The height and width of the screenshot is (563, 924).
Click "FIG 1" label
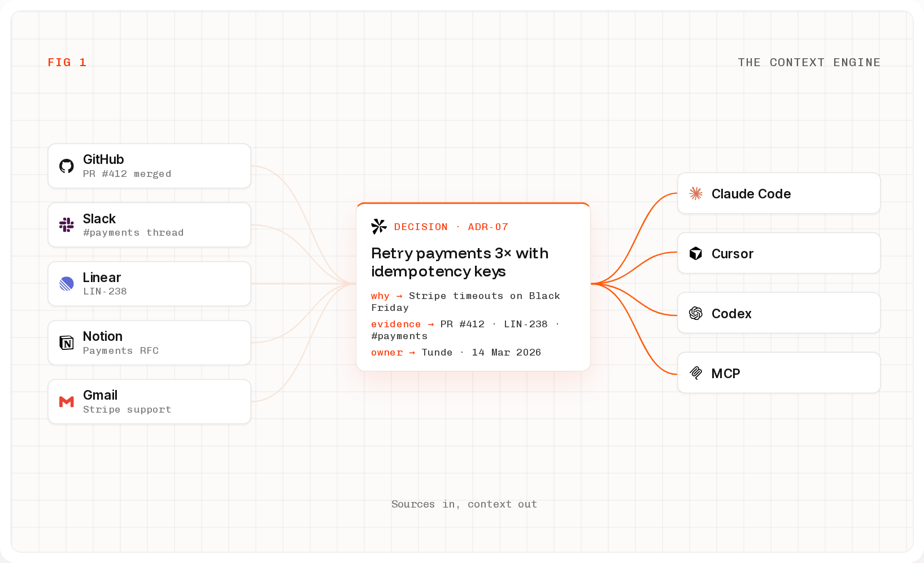pyautogui.click(x=67, y=63)
